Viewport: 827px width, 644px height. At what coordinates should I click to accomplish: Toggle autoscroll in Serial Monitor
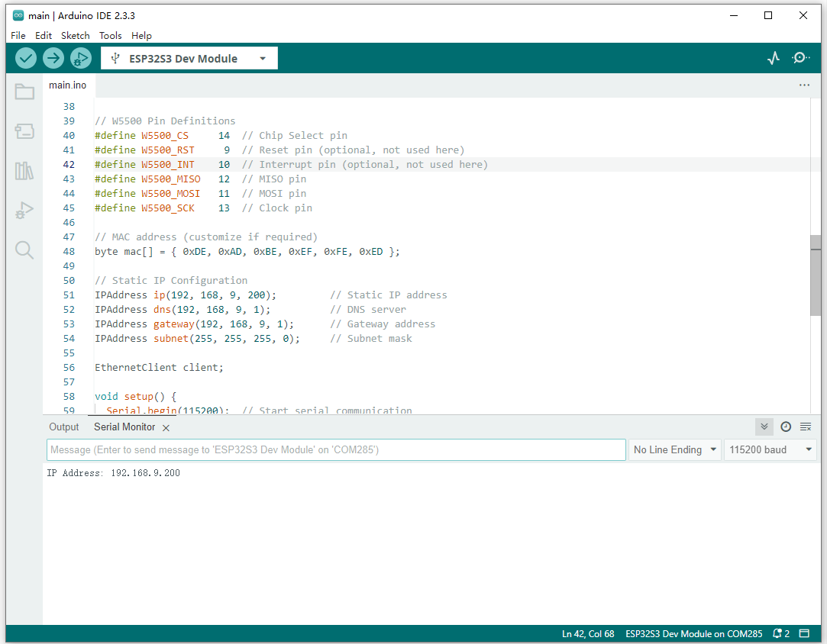pyautogui.click(x=764, y=427)
